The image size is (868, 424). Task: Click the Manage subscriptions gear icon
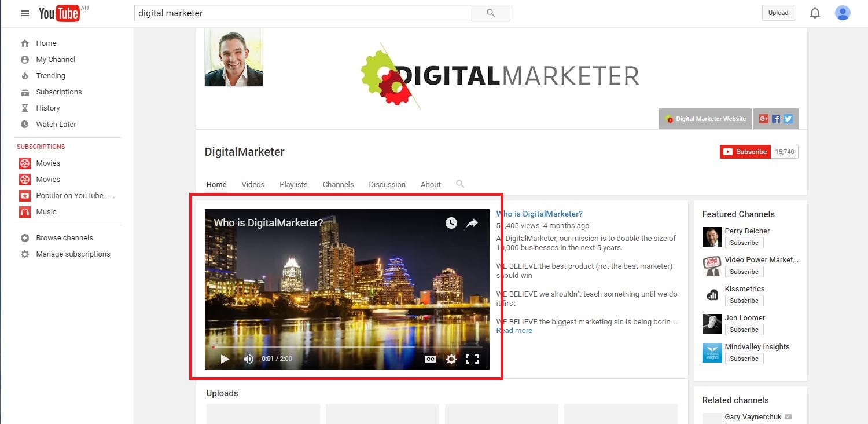(x=25, y=254)
